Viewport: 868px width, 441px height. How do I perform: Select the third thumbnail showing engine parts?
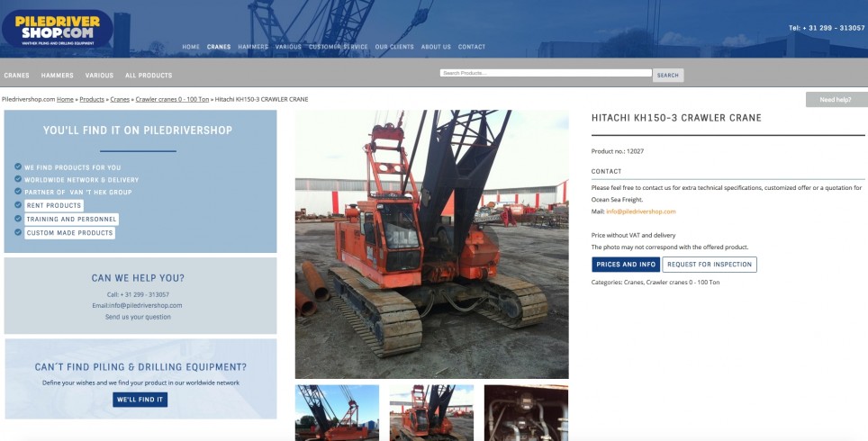pyautogui.click(x=526, y=413)
